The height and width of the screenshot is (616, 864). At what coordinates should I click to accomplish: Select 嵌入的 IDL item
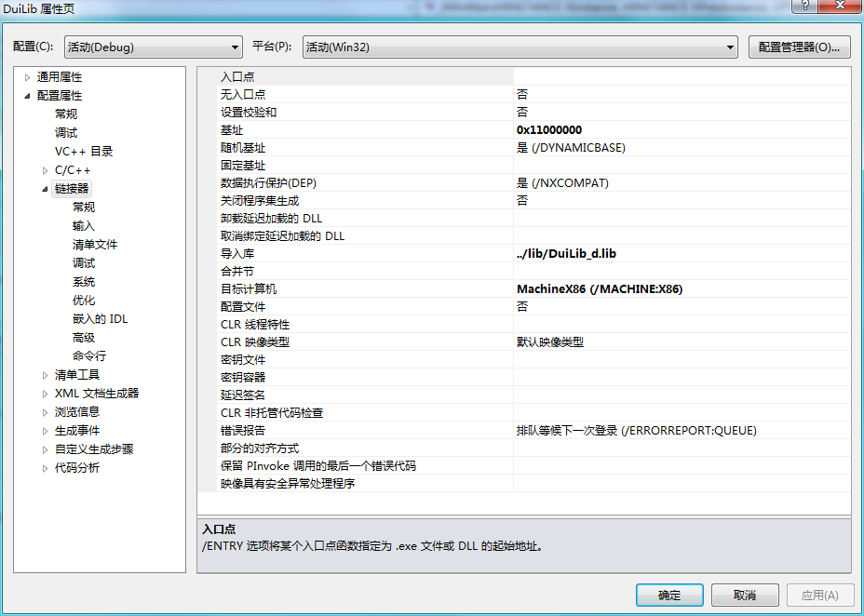point(100,319)
